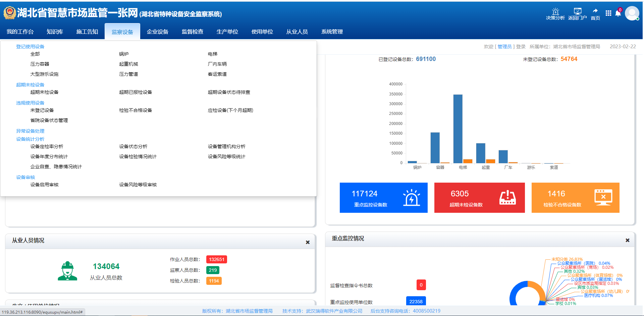Expand the 企业设备 menu
This screenshot has height=316, width=644.
click(157, 31)
